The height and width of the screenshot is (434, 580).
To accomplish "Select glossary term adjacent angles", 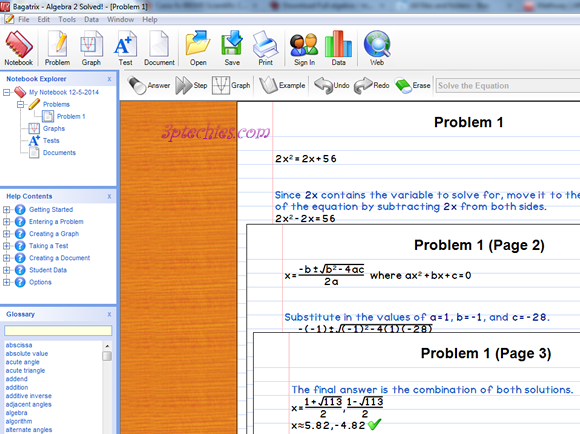I will pos(28,404).
